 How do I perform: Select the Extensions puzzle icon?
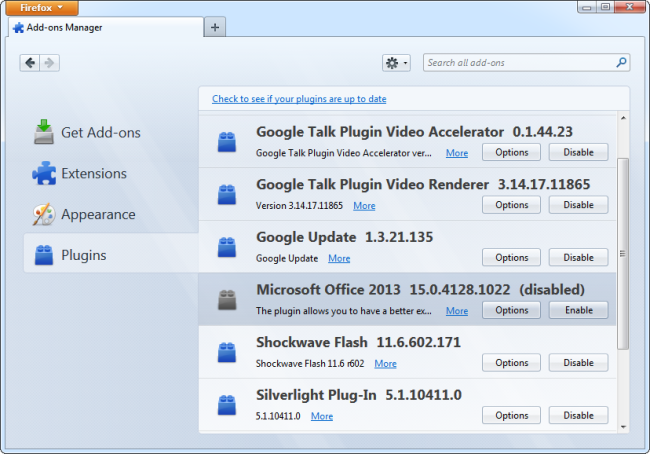[44, 173]
